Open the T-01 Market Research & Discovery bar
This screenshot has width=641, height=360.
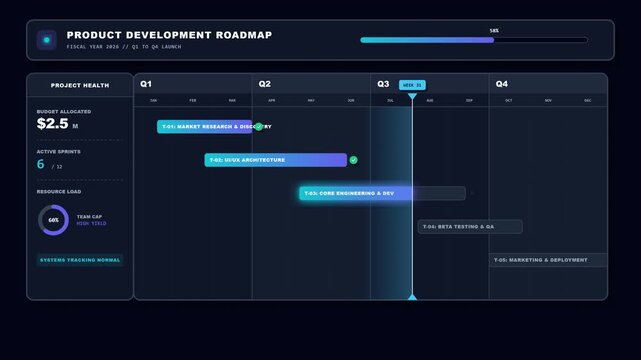(204, 127)
